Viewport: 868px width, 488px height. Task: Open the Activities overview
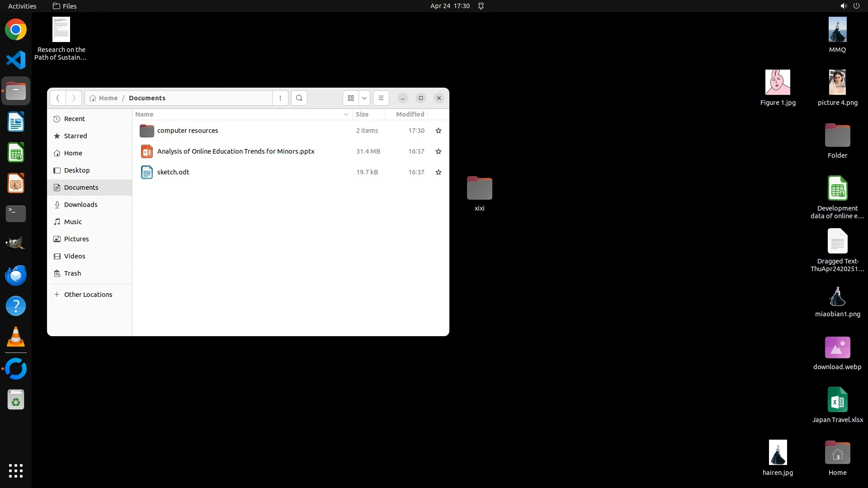(x=22, y=6)
